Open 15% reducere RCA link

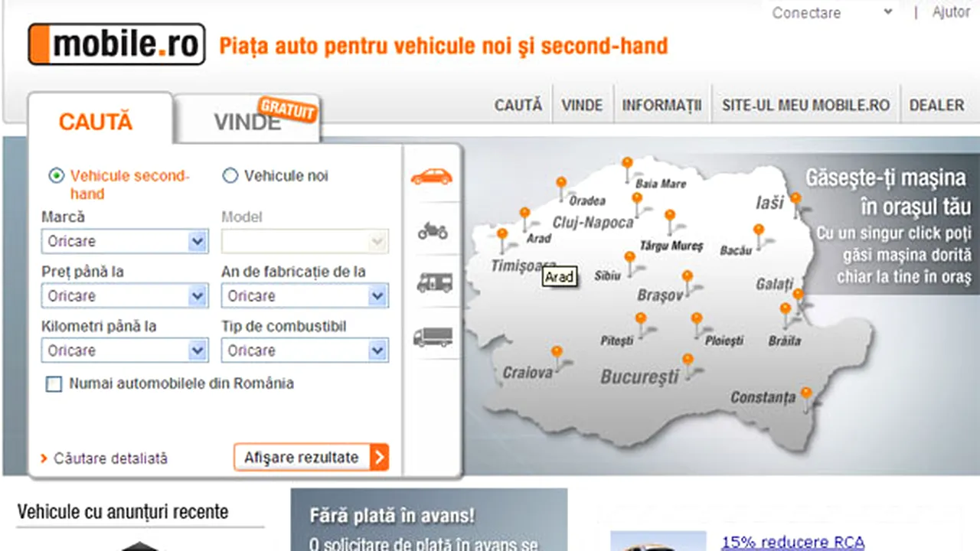click(792, 543)
